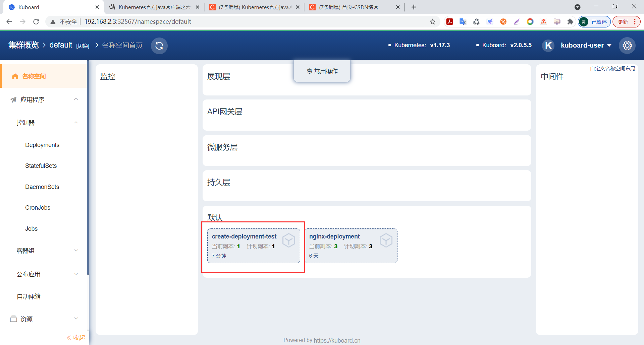Click the 微服务层 section heading

pos(222,147)
